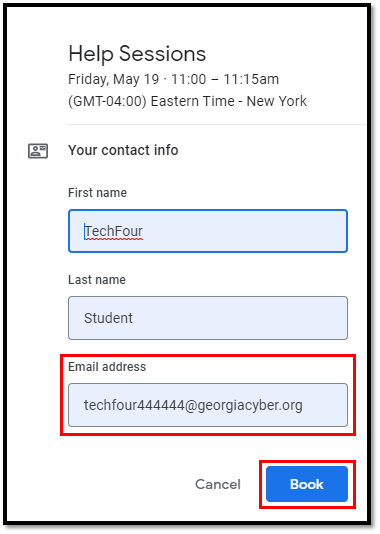The width and height of the screenshot is (380, 534).
Task: Click the divider line below the timezone
Action: point(217,125)
